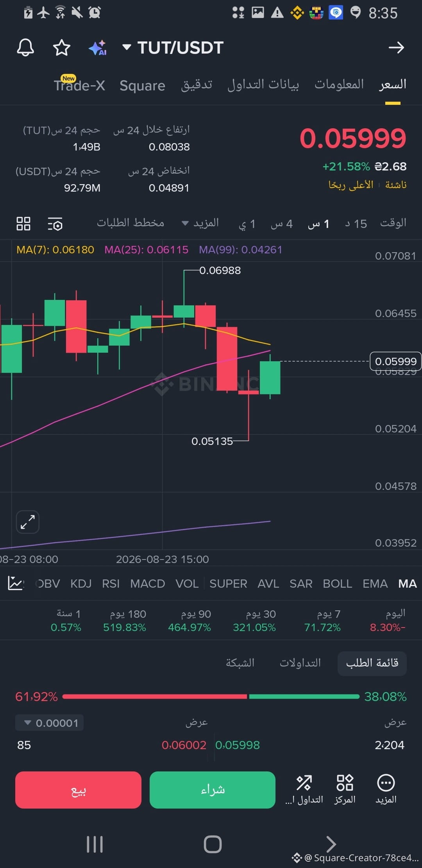Tap the green شراء buy button
This screenshot has height=868, width=422.
point(213,790)
